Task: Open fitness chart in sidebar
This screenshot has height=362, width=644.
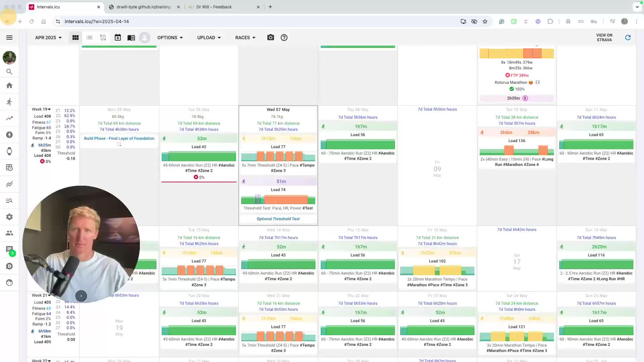Action: pyautogui.click(x=9, y=118)
